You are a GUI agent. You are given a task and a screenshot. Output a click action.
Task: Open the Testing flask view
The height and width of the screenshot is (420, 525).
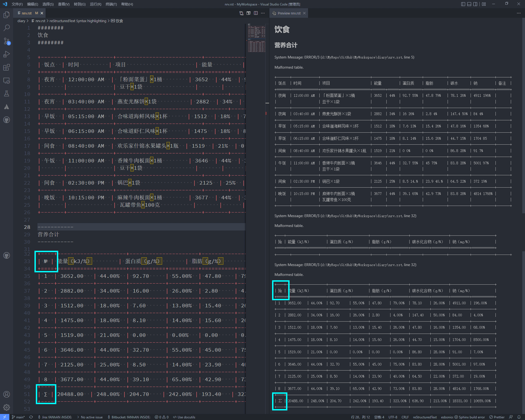coord(7,94)
